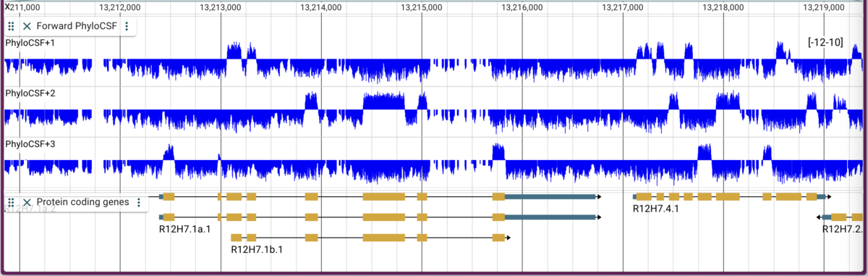Click the last yellow exon of R12H7.4.1
Viewport: 868px width, 276px height.
[x=812, y=196]
